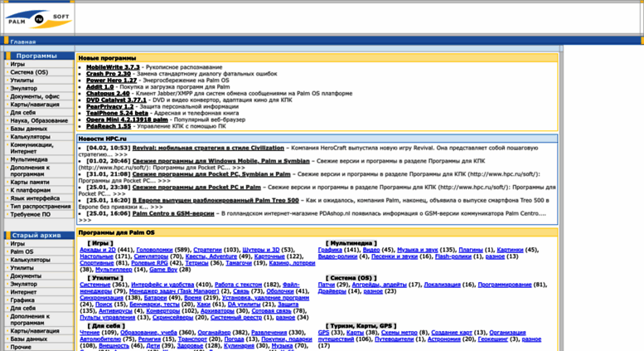Screen dimensions: 644x351
Task: Open Органайзер category link
Action: (x=215, y=333)
